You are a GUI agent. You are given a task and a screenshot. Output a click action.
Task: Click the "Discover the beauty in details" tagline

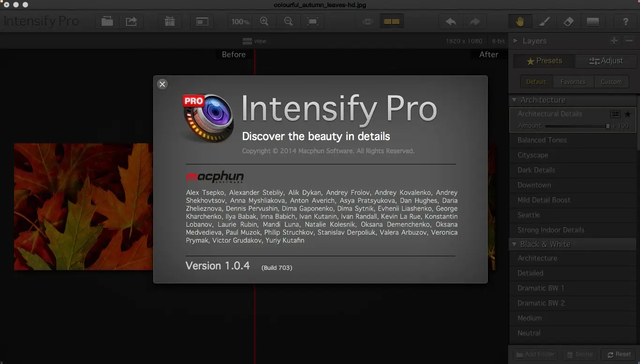click(x=316, y=137)
